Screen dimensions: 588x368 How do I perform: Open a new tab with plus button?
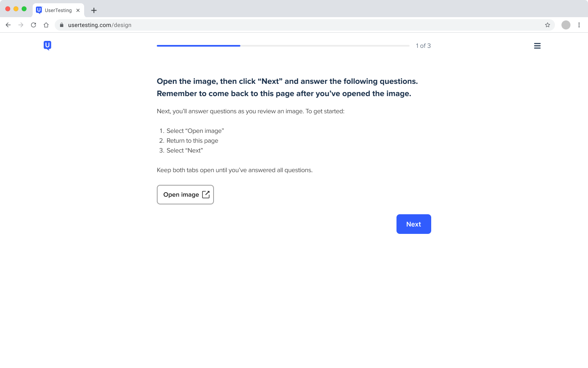(94, 10)
